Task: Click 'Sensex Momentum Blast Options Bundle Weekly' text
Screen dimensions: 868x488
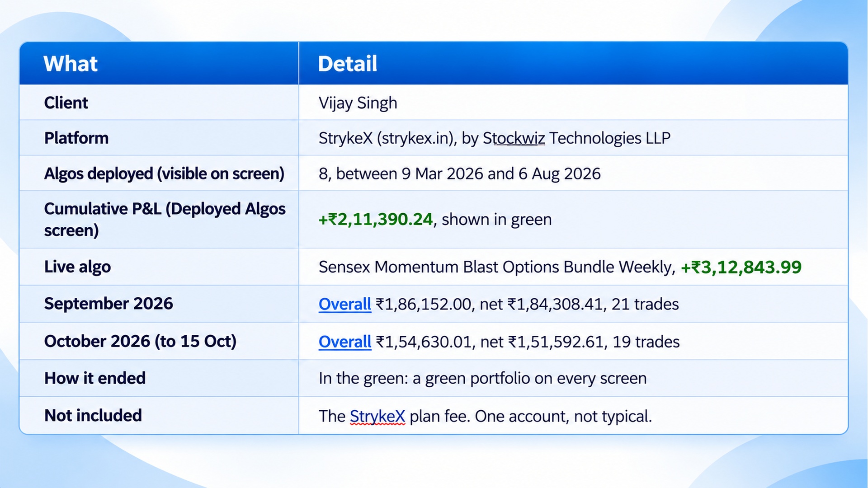Action: tap(495, 267)
